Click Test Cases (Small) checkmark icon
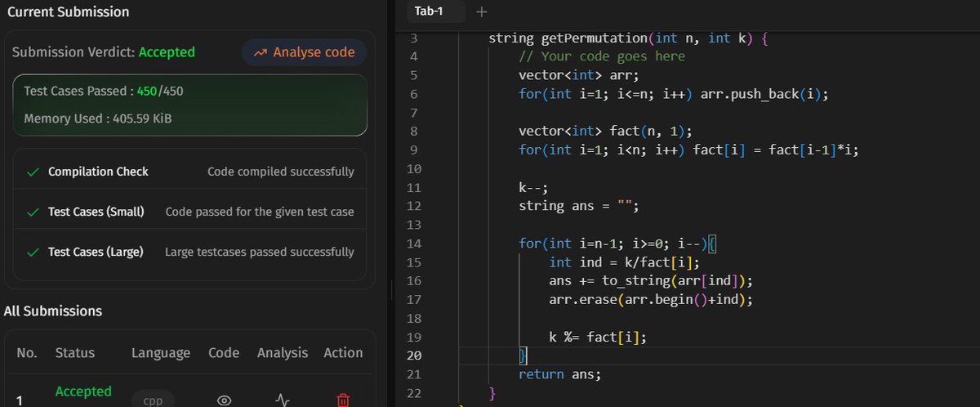Viewport: 980px width, 407px height. [x=33, y=212]
